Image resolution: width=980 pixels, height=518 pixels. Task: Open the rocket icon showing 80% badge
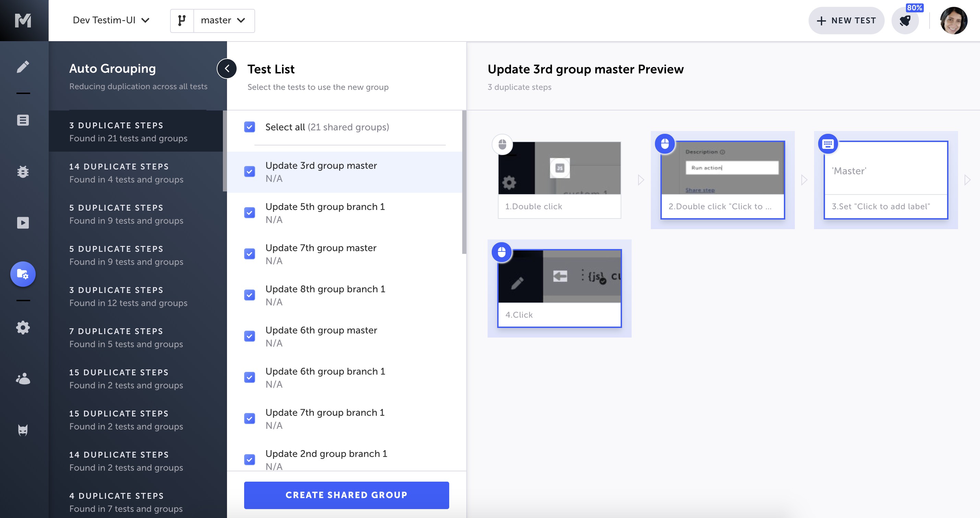click(x=905, y=21)
